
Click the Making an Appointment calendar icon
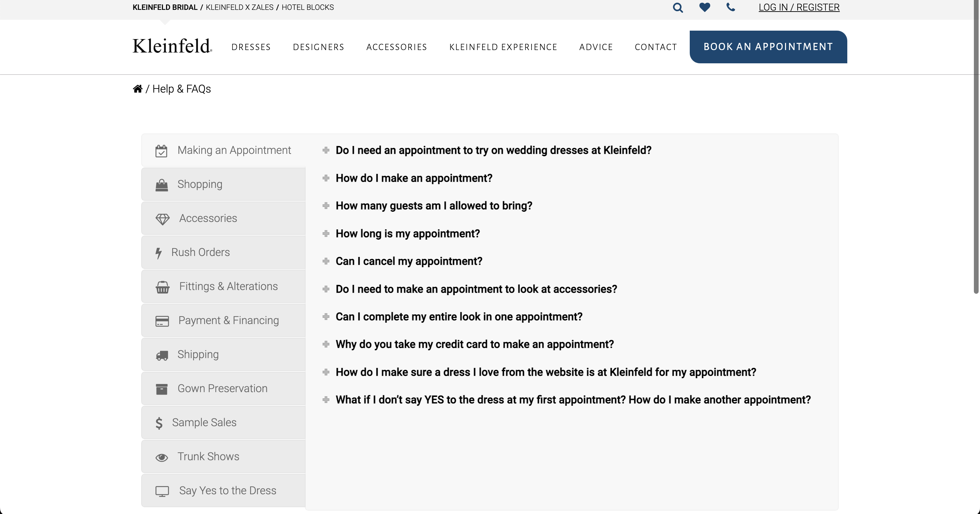161,150
